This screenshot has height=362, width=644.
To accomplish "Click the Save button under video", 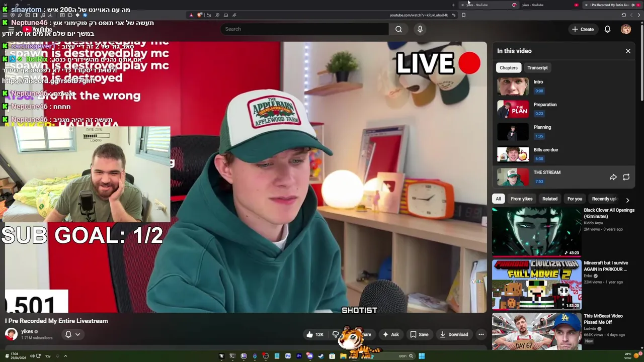I will click(x=419, y=334).
